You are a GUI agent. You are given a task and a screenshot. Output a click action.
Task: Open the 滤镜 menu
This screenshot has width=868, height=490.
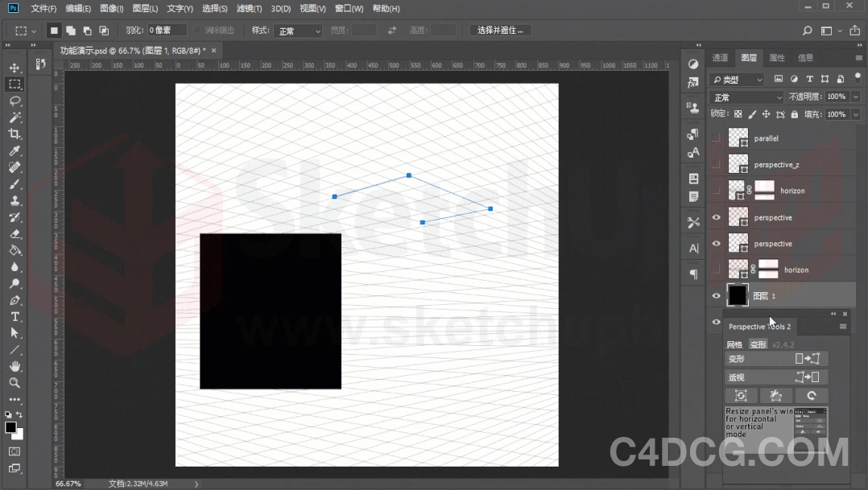point(249,9)
